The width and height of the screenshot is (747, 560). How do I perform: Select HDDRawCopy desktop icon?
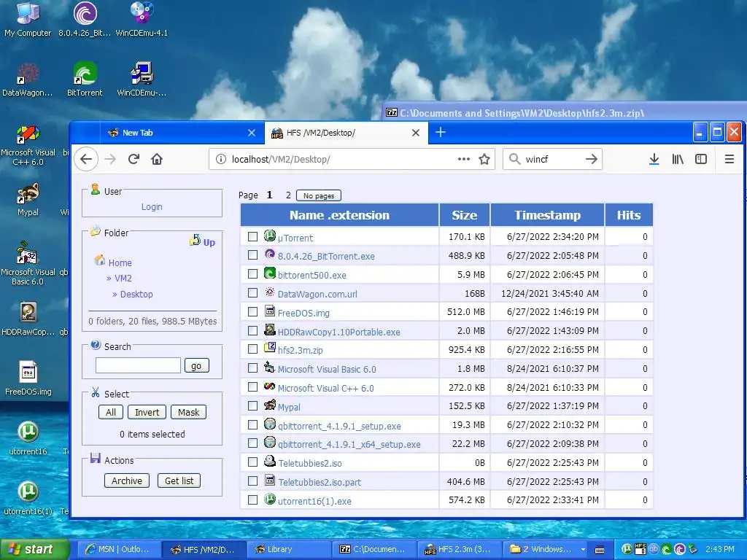pos(28,319)
